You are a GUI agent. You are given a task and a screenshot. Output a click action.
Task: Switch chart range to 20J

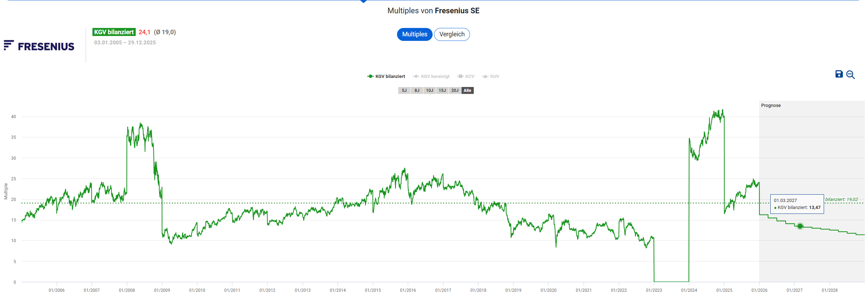455,90
